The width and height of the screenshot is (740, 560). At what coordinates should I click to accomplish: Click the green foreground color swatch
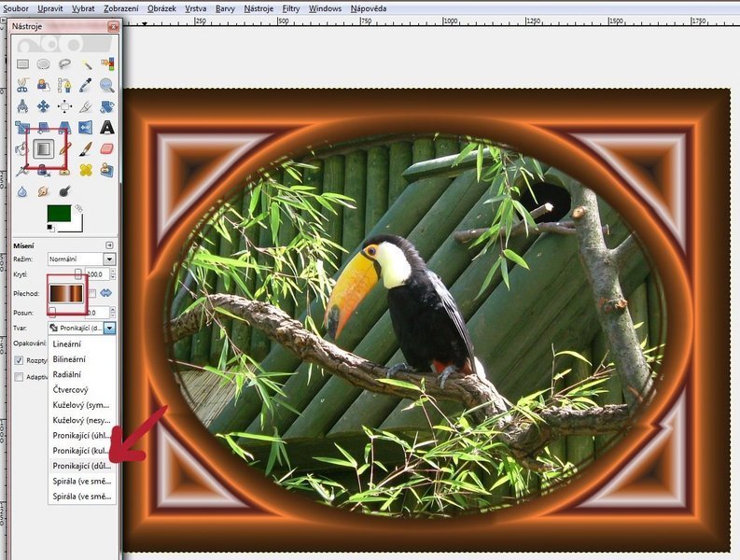[59, 213]
